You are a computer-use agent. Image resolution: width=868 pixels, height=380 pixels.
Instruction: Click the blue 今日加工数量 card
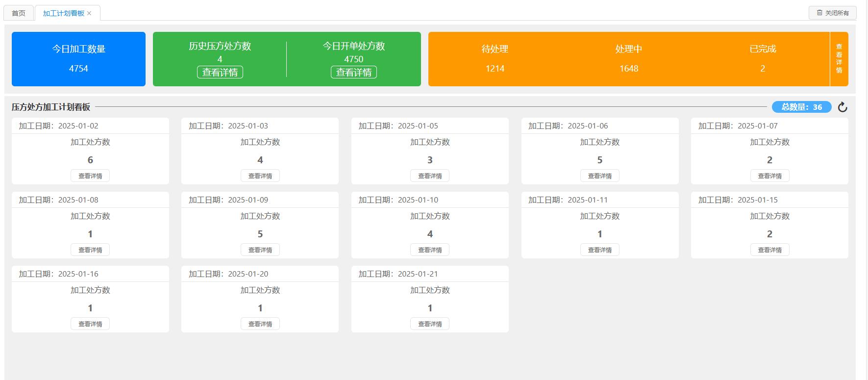click(78, 59)
